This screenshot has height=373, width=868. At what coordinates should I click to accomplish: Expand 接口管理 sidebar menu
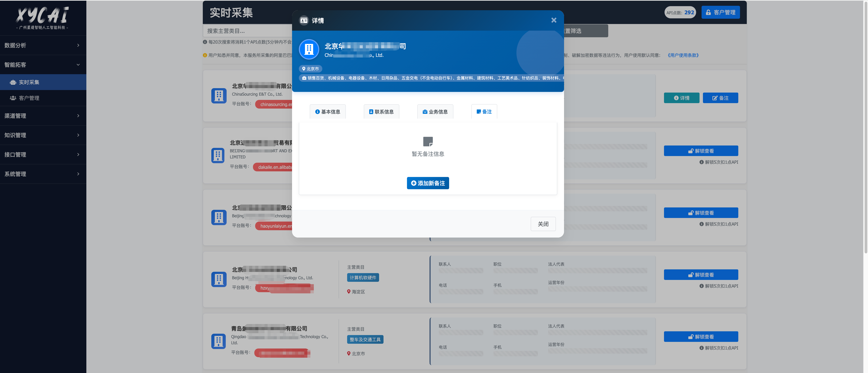(43, 155)
